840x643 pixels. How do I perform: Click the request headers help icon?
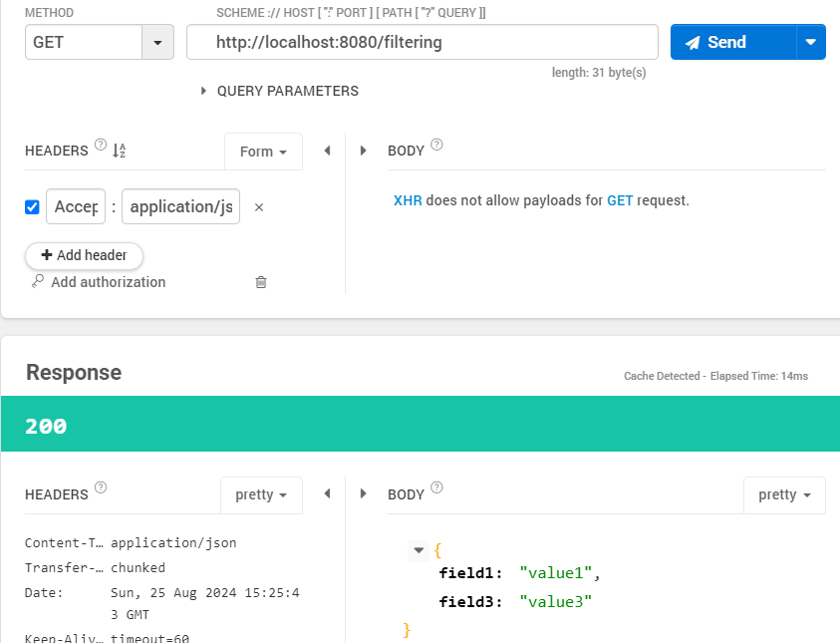point(101,146)
